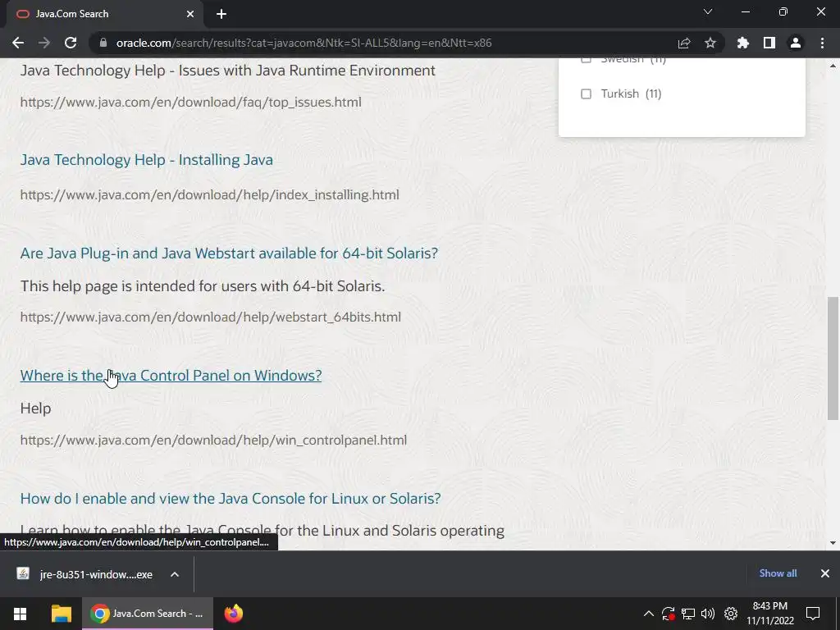
Task: Open the Chrome profile menu
Action: [x=796, y=43]
